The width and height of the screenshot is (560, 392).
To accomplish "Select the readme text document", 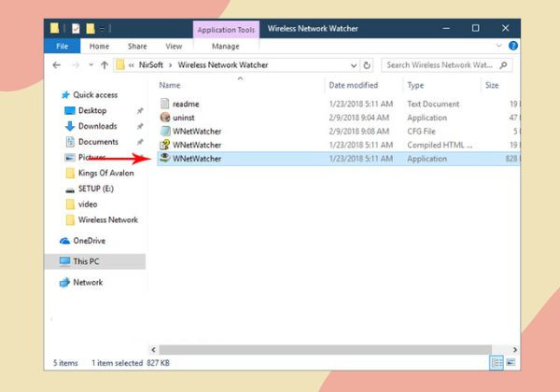I will click(338, 104).
